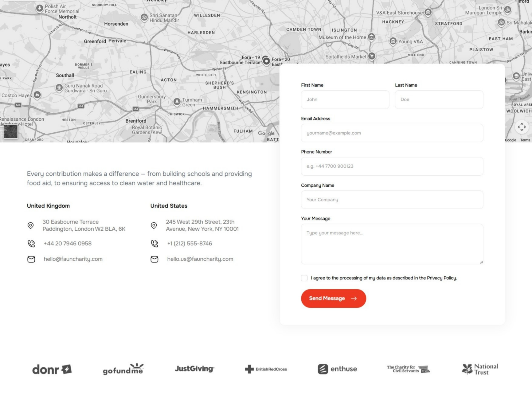Click the satellite view thumbnail on map
532x399 pixels.
pos(11,132)
